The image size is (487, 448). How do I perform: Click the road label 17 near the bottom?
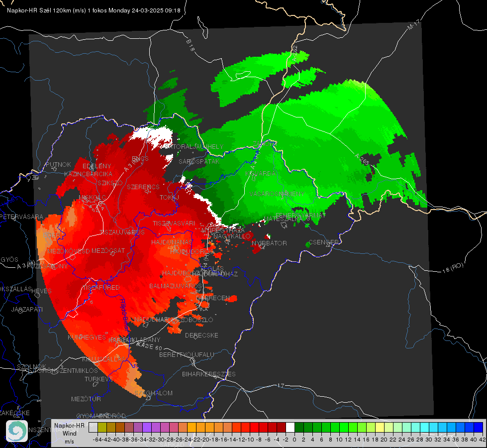281,385
